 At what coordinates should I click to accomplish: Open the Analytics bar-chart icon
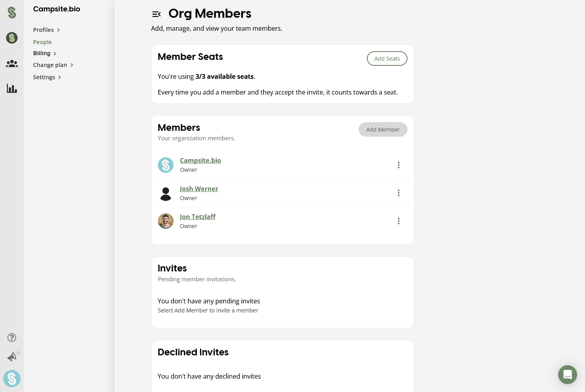point(12,88)
